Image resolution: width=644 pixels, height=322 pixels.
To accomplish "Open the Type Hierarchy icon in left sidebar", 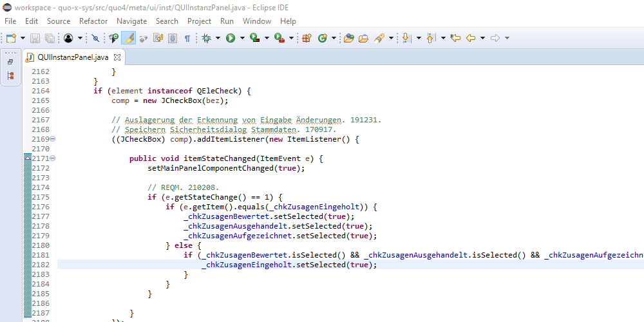I will coord(11,75).
